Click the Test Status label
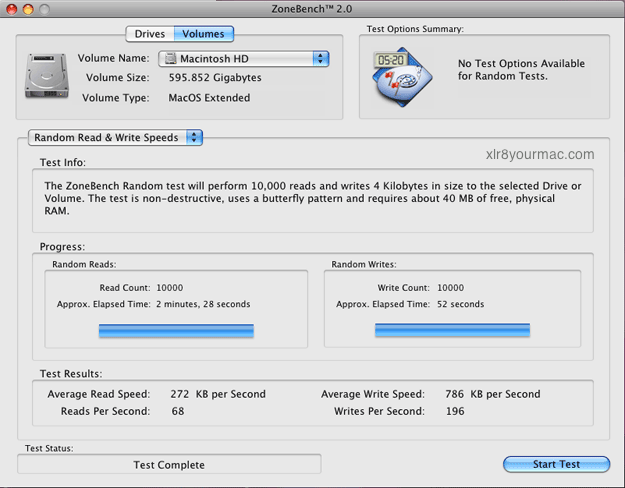Viewport: 625px width, 488px height. click(49, 449)
